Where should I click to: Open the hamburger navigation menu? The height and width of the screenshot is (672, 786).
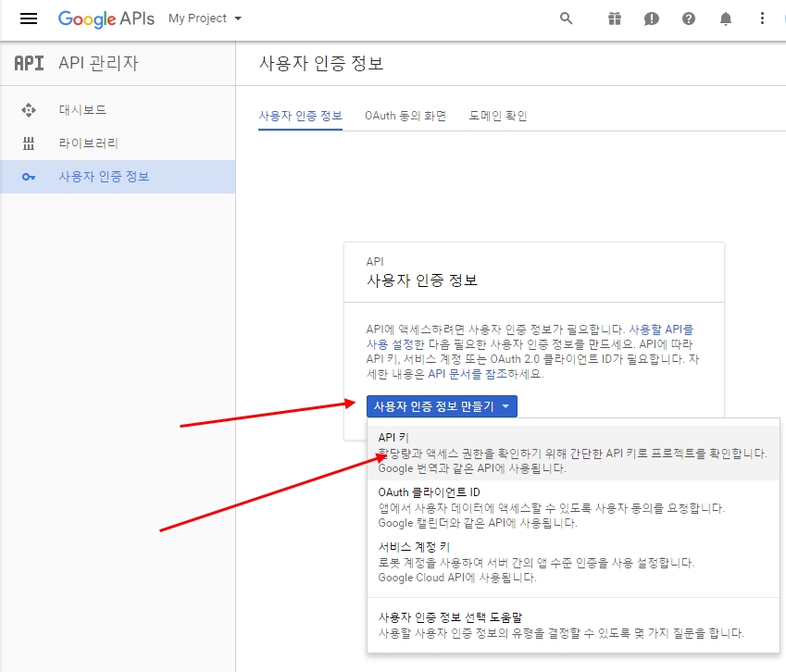[x=29, y=19]
